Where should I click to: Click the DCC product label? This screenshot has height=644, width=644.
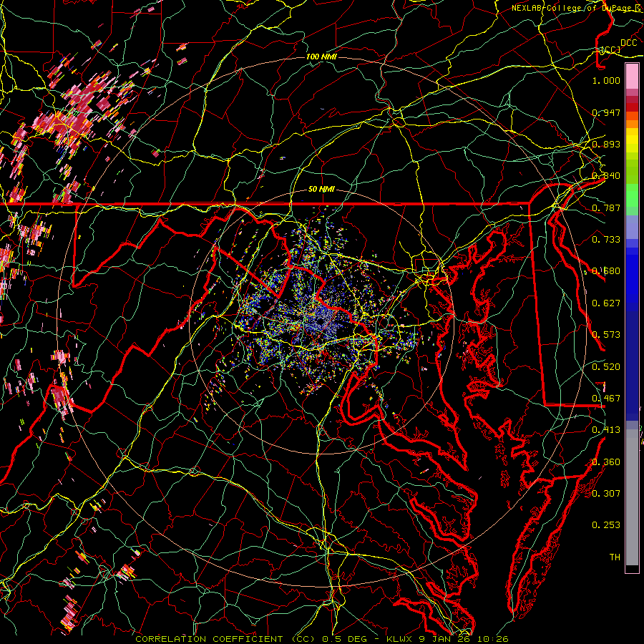tap(628, 43)
